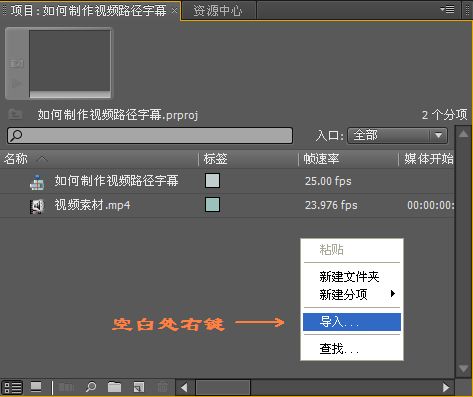Select the 视频素材.mp4 clip item
This screenshot has height=397, width=473.
tap(92, 205)
